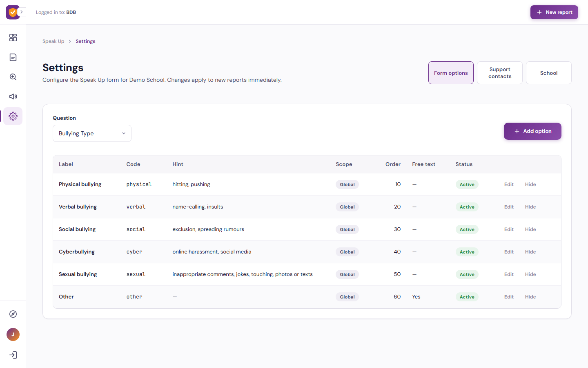Click the Order column header
The height and width of the screenshot is (368, 588).
click(x=393, y=164)
